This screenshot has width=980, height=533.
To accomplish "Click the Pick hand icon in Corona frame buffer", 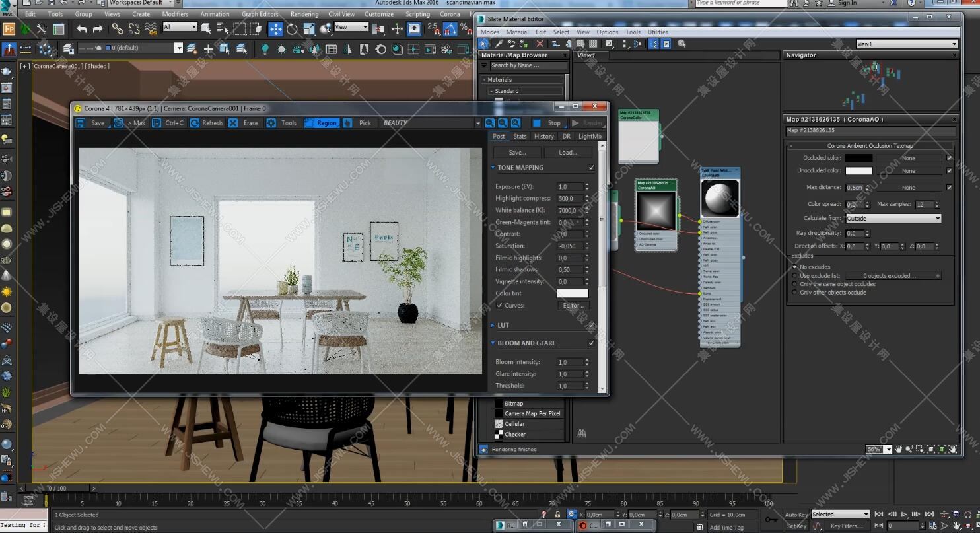I will tap(347, 123).
